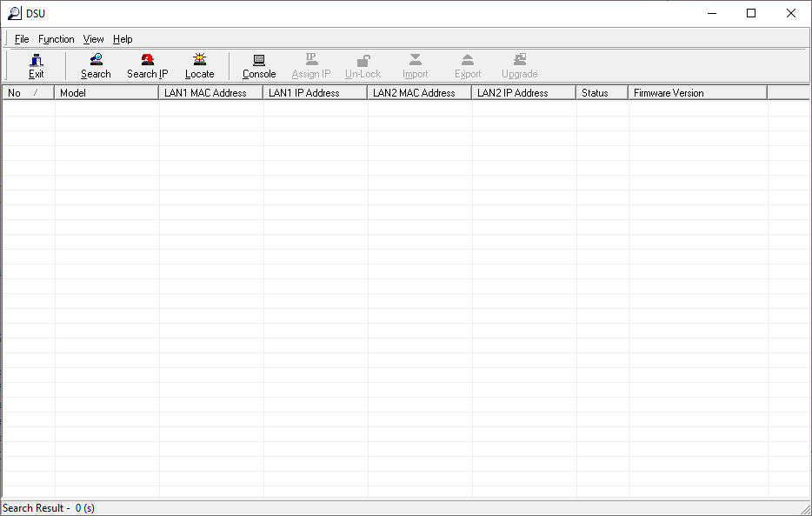The image size is (812, 516).
Task: Click the Import toolbar icon
Action: 416,66
